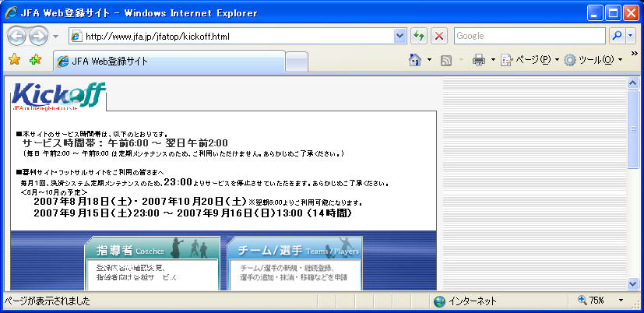The height and width of the screenshot is (313, 644).
Task: Click the Back navigation arrow button
Action: click(16, 37)
